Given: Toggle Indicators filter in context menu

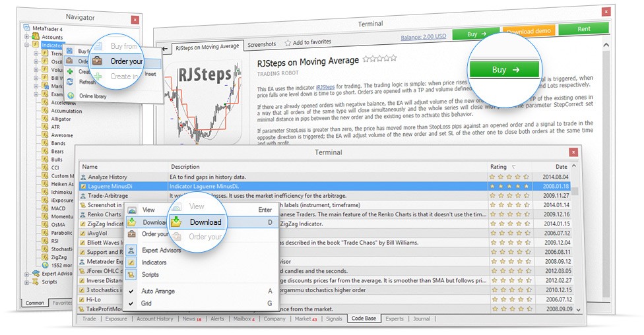Looking at the screenshot, I should pyautogui.click(x=132, y=262).
